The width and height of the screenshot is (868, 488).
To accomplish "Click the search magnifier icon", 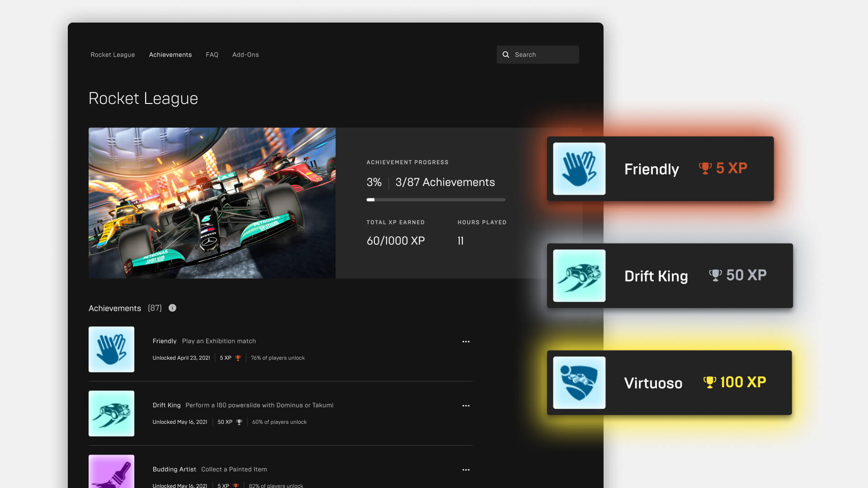I will point(506,54).
